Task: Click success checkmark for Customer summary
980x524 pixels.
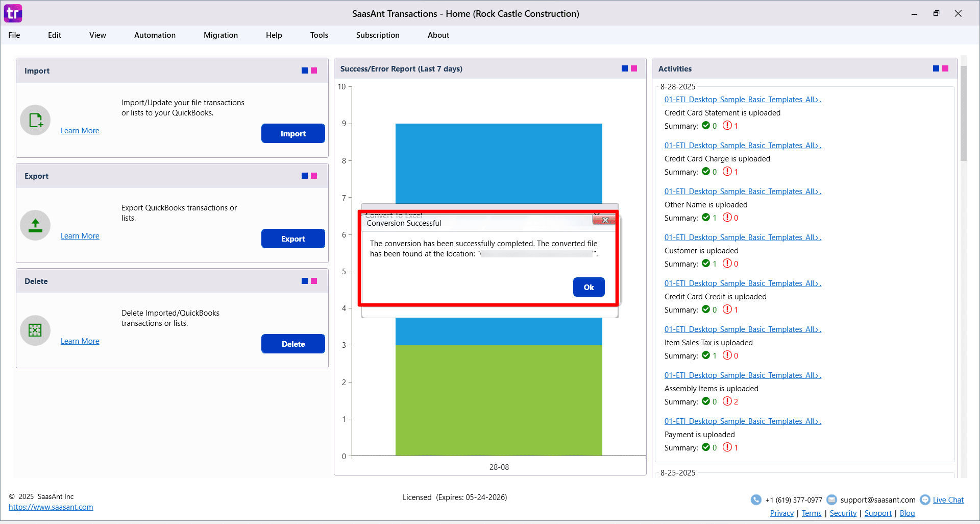Action: pyautogui.click(x=706, y=264)
